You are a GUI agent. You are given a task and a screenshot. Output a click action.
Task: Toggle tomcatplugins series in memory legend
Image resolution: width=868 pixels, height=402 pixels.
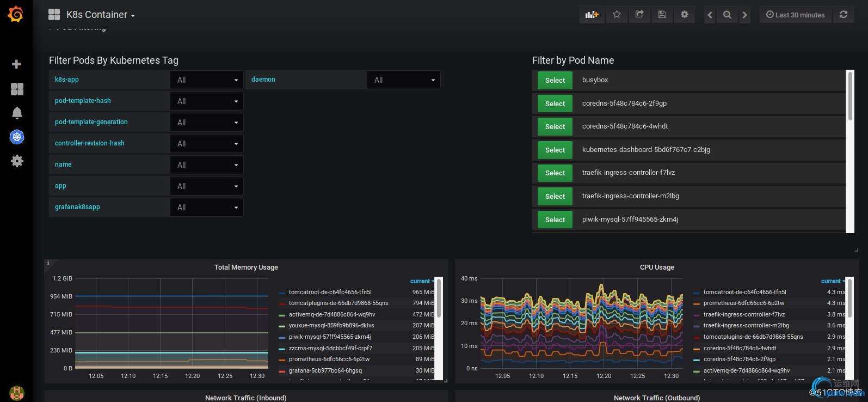pyautogui.click(x=338, y=303)
